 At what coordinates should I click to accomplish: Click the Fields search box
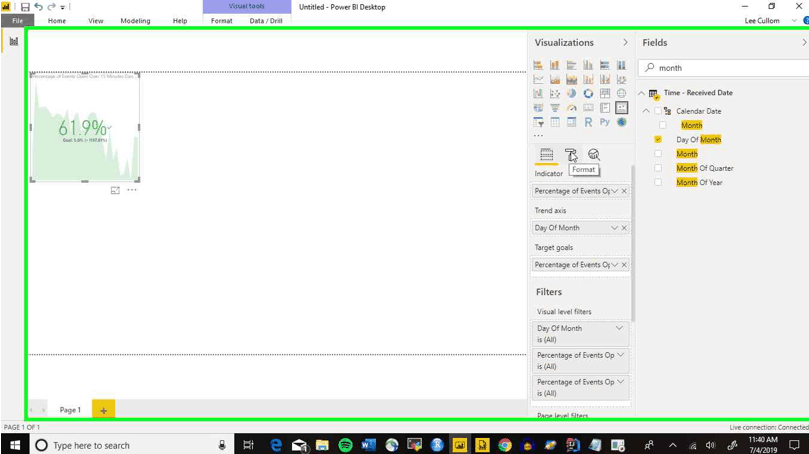(x=722, y=68)
